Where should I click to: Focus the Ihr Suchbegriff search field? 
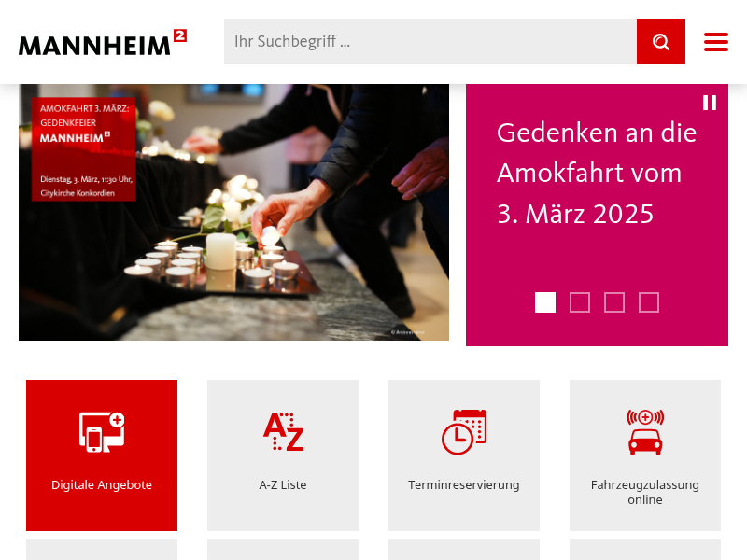coord(430,41)
